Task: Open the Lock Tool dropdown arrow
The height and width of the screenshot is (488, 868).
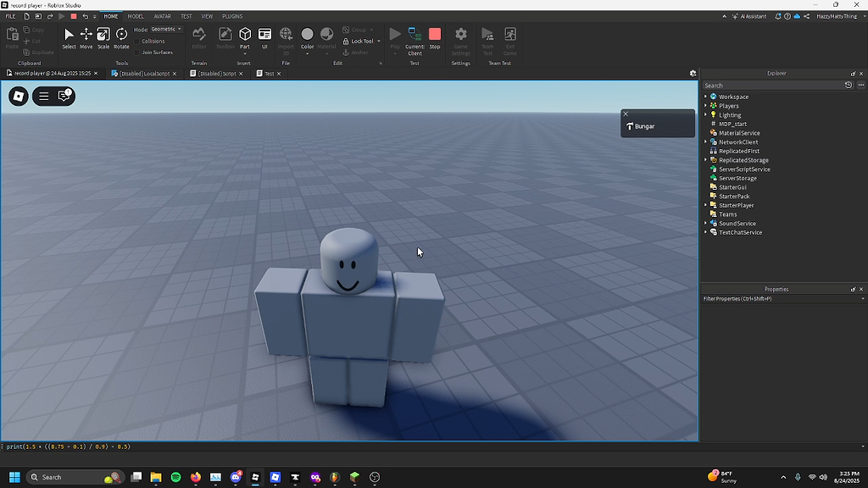Action: click(379, 41)
